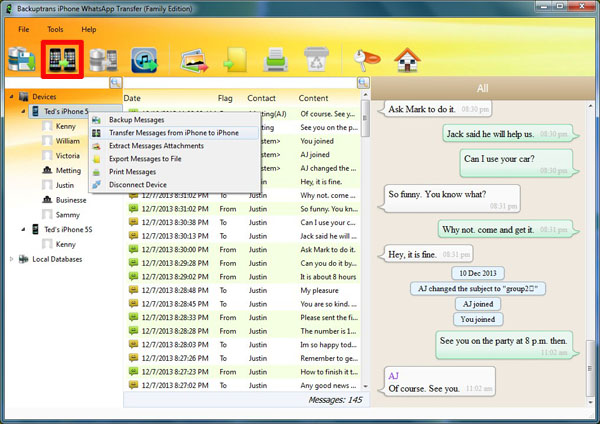
Task: Click search icon above device tree
Action: click(116, 82)
